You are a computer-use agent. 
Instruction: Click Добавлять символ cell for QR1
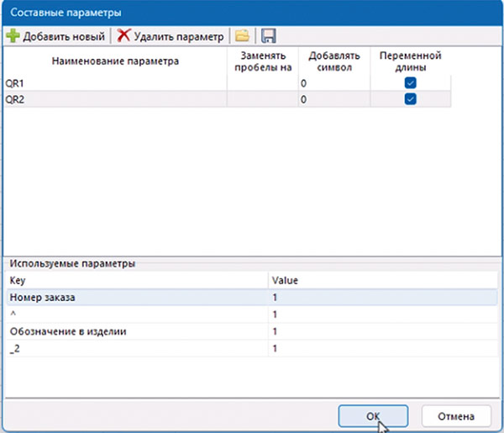[x=333, y=84]
